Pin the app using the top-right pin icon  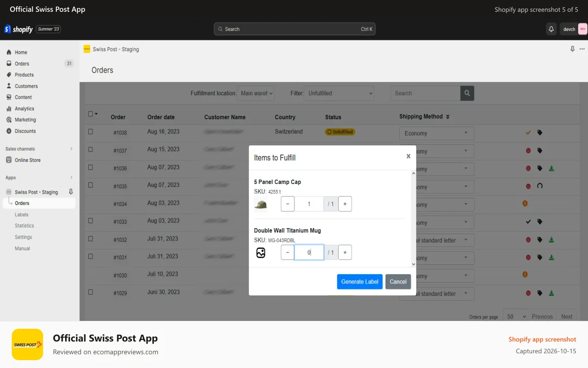tap(572, 49)
